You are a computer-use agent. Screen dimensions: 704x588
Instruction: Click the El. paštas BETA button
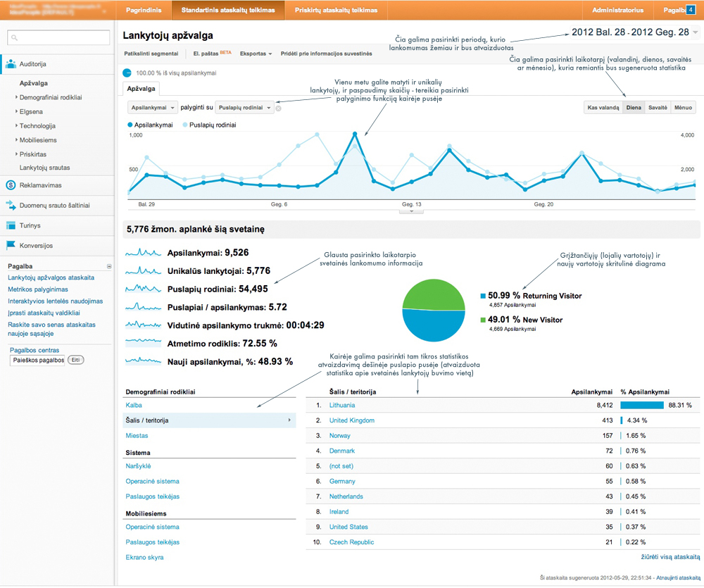click(213, 54)
